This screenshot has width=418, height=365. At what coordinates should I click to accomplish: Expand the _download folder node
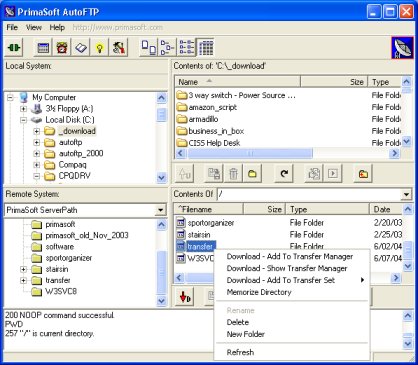point(37,131)
